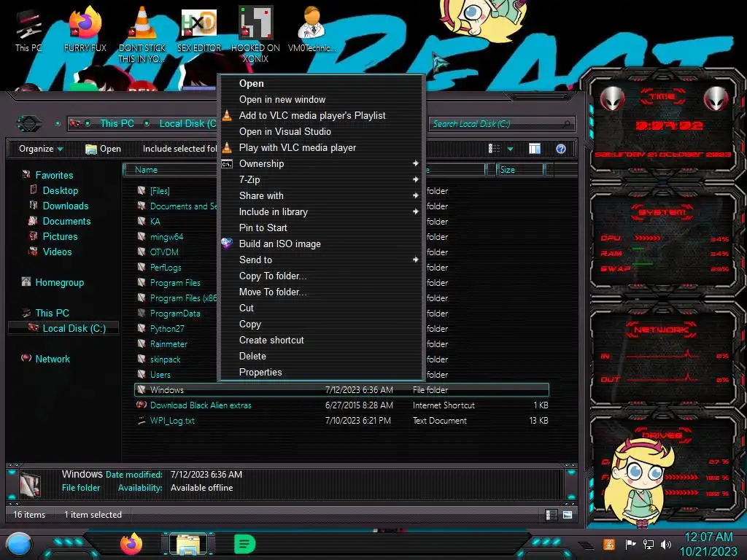This screenshot has width=747, height=560.
Task: Launch Firefox shortcut named FURRY FUX
Action: click(85, 29)
